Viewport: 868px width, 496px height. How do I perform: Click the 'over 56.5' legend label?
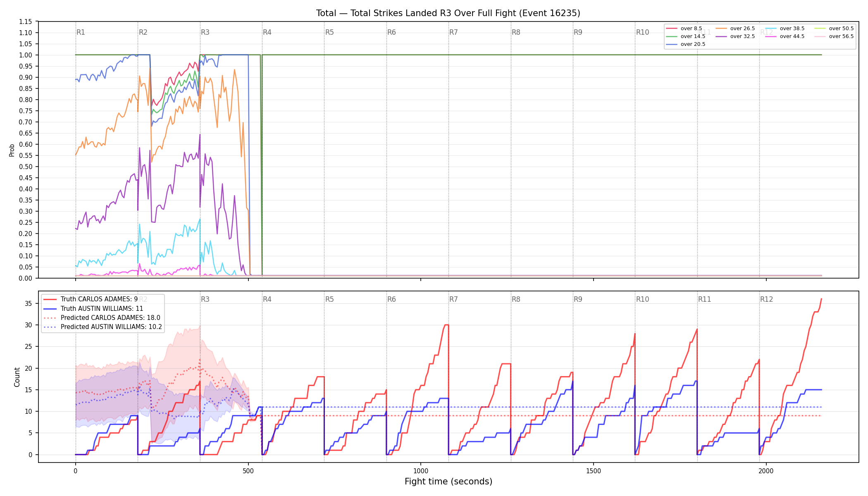pos(834,36)
